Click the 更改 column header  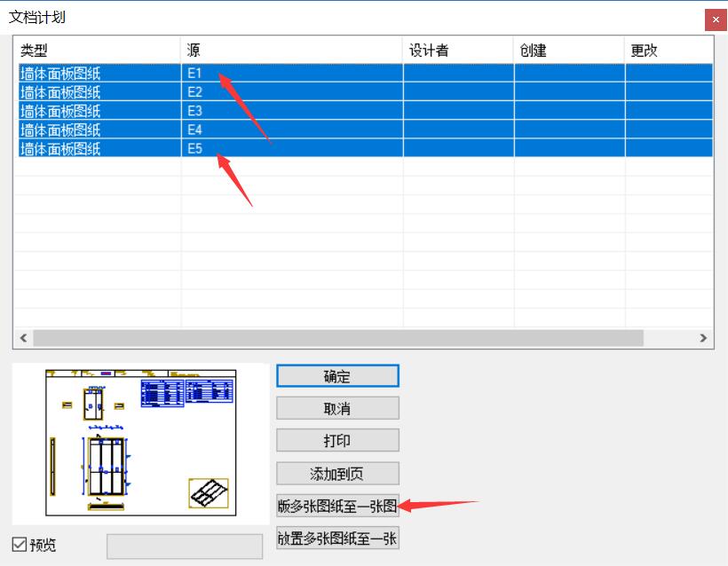669,50
